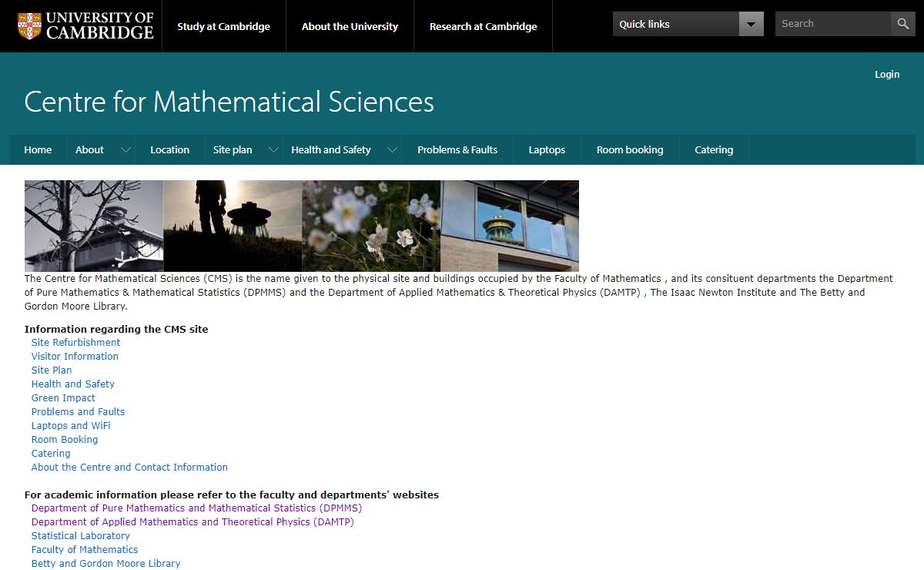This screenshot has height=570, width=924.
Task: Open the Faculty of Mathematics link
Action: tap(85, 550)
